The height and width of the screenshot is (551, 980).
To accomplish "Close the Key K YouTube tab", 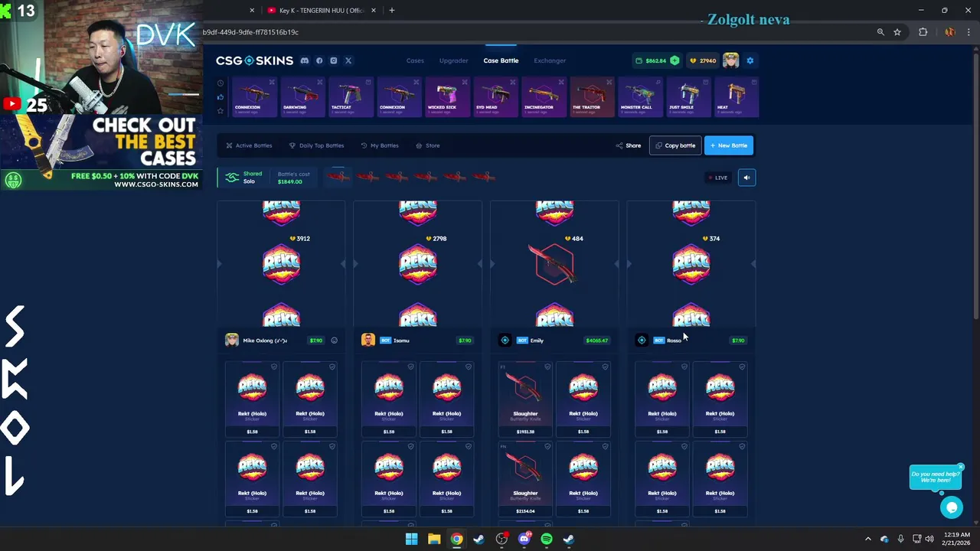I will click(x=373, y=11).
